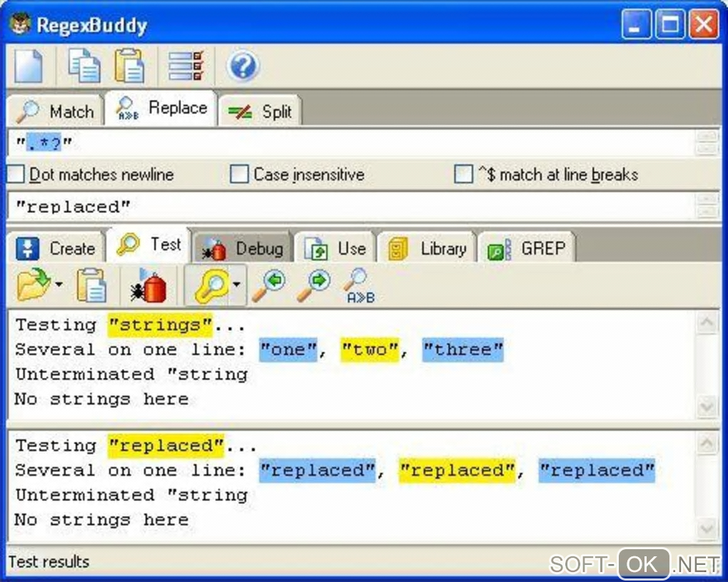The height and width of the screenshot is (582, 728).
Task: Click the yellow "replaced" on Several line
Action: click(457, 471)
